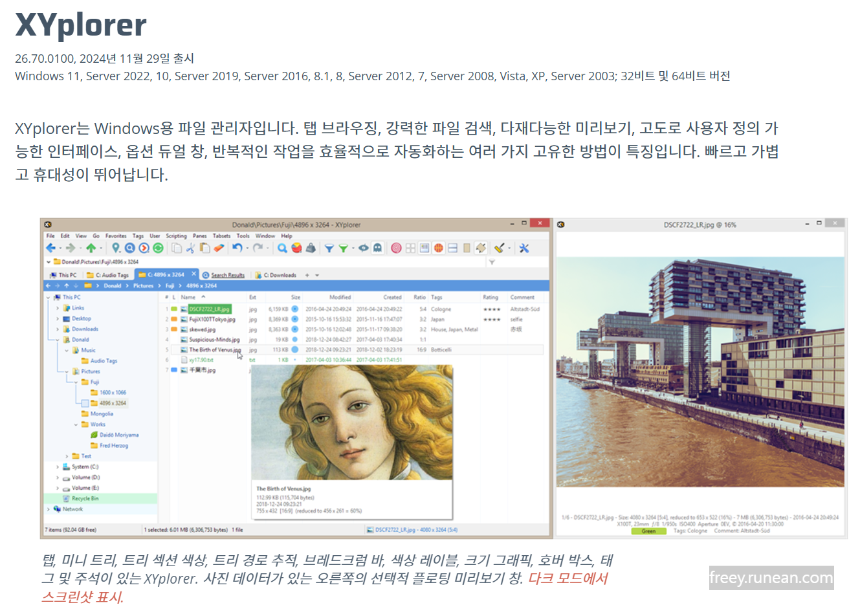
Task: Collapse the Works folder node
Action: 76,424
